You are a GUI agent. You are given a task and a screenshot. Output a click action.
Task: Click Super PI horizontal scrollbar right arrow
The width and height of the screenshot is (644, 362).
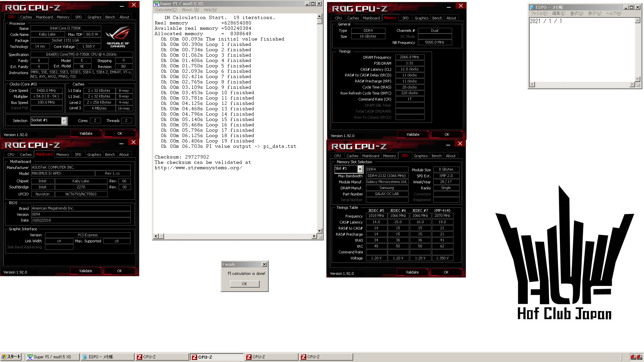[x=314, y=236]
